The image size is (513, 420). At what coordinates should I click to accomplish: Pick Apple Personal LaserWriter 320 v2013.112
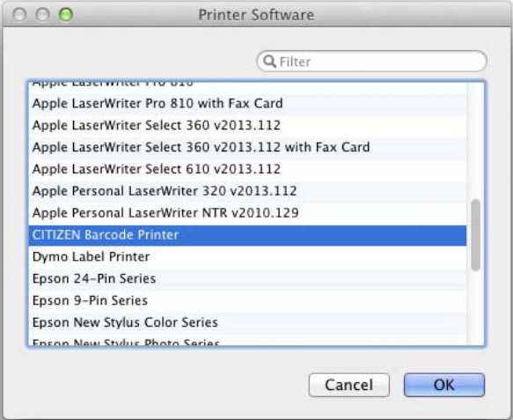tap(247, 191)
